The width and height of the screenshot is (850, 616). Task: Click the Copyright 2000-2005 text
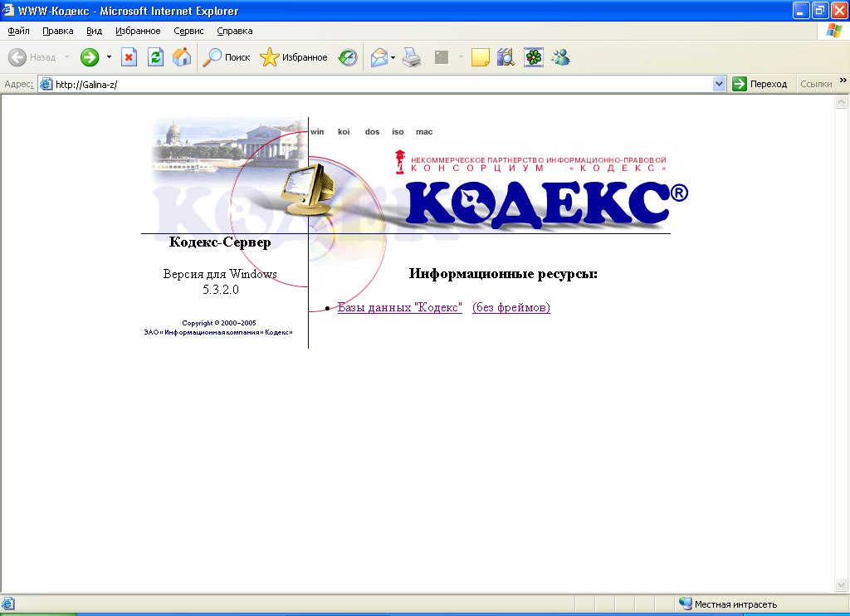[219, 323]
